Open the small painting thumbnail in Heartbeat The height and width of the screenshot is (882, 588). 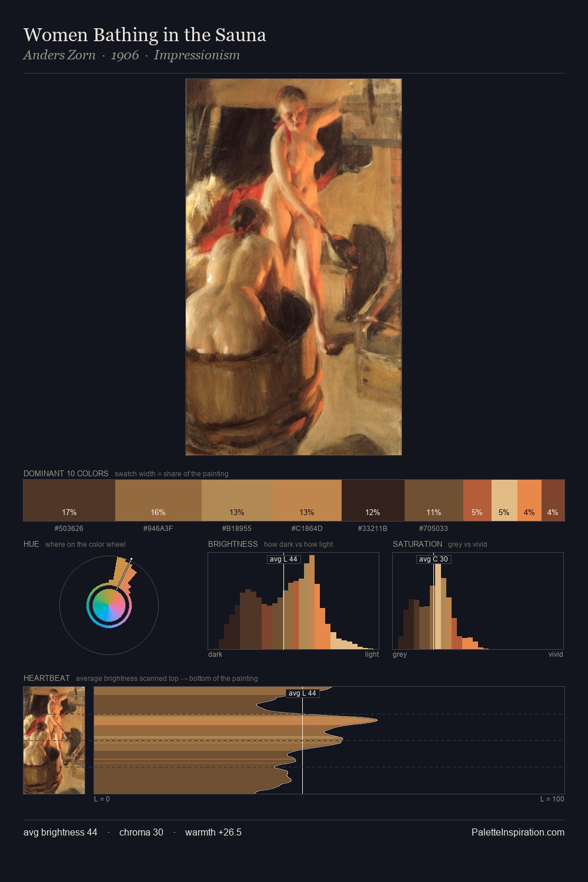click(54, 740)
